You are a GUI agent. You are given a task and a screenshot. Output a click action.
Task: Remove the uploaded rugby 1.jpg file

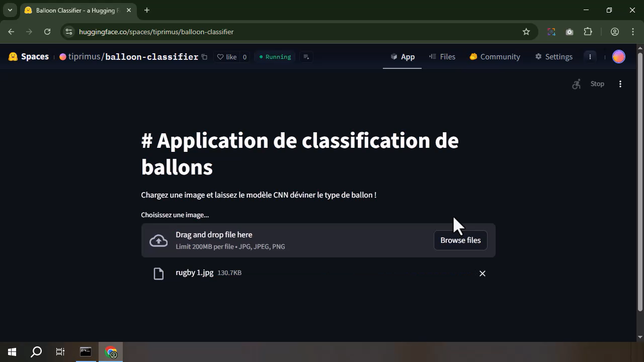482,273
